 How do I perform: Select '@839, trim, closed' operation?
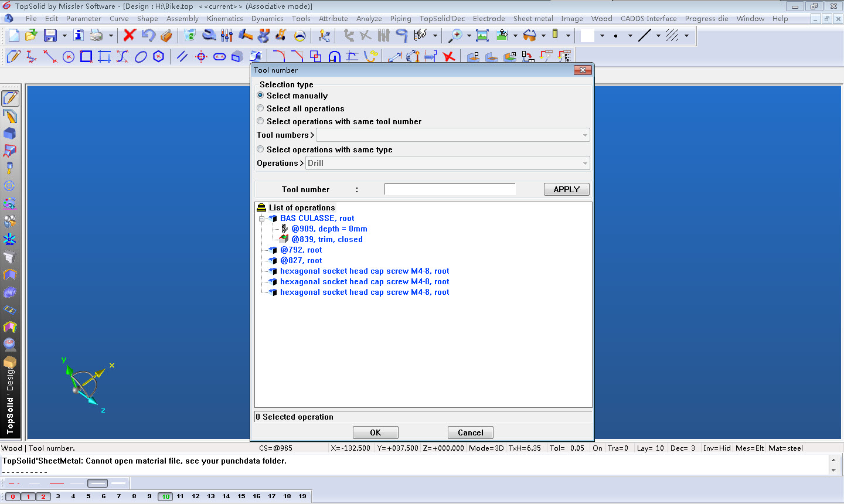pos(327,240)
